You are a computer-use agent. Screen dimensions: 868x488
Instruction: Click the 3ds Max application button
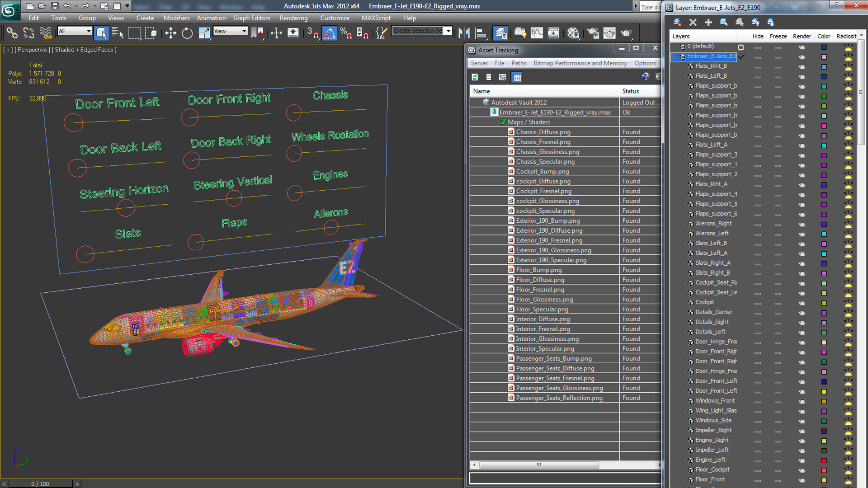(x=10, y=10)
